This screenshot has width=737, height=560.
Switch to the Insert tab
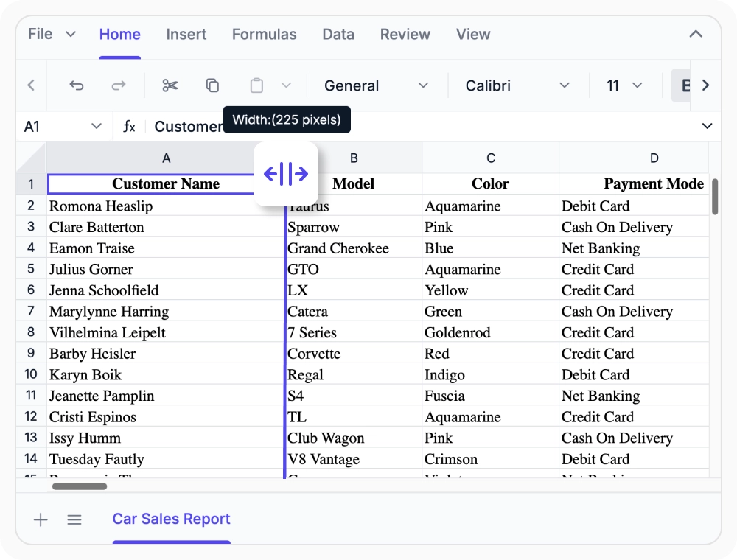pyautogui.click(x=186, y=34)
